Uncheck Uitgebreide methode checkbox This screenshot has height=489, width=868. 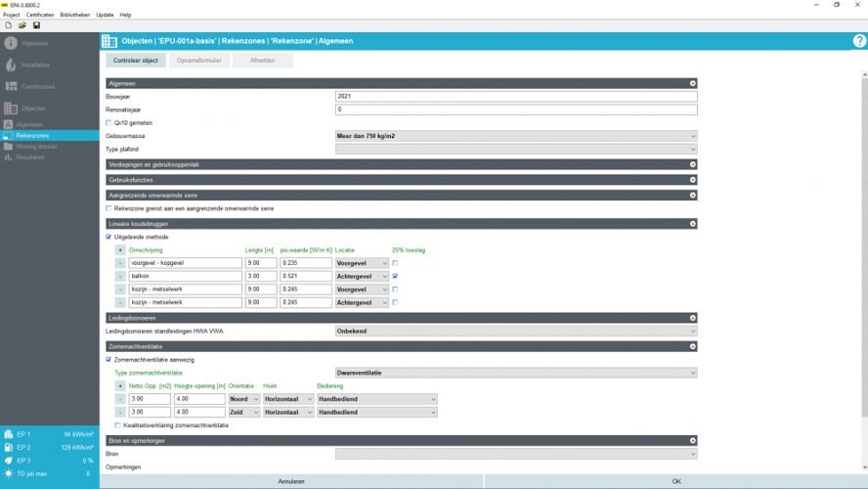tap(108, 237)
